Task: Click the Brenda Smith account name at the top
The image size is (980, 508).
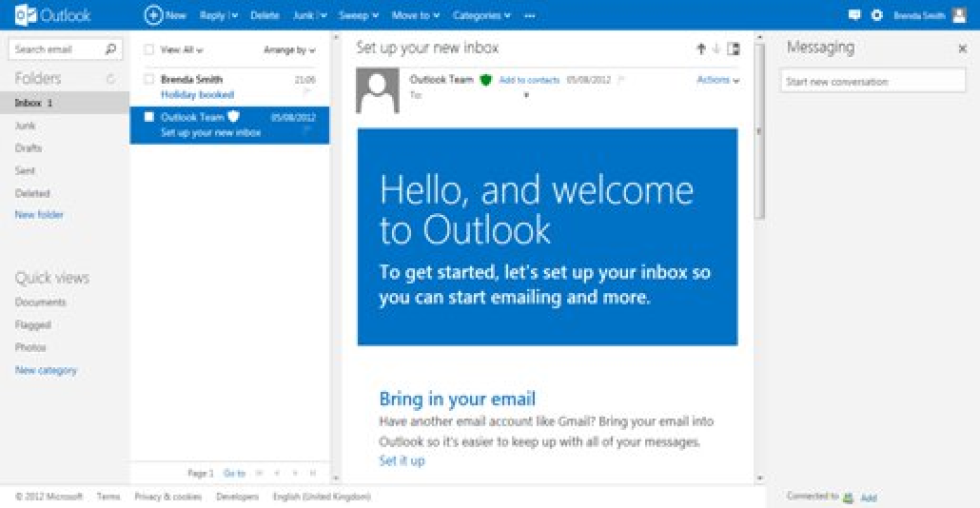Action: 919,16
